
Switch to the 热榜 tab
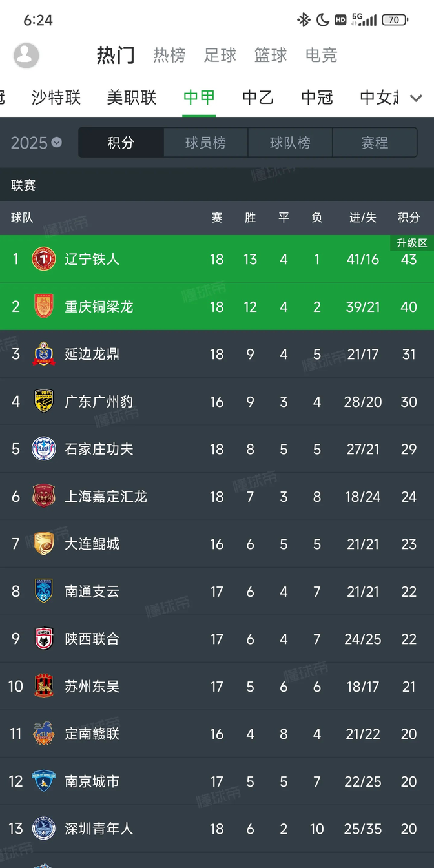(x=169, y=56)
